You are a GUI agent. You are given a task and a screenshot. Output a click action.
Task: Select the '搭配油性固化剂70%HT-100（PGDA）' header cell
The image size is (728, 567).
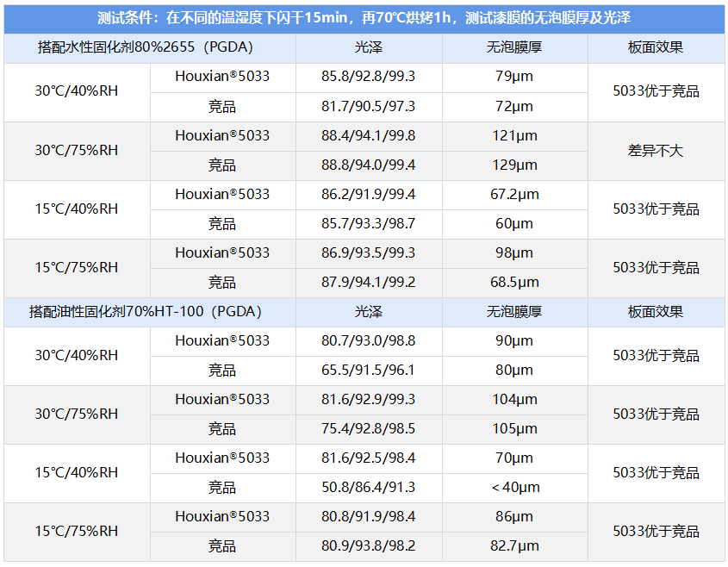tap(150, 313)
